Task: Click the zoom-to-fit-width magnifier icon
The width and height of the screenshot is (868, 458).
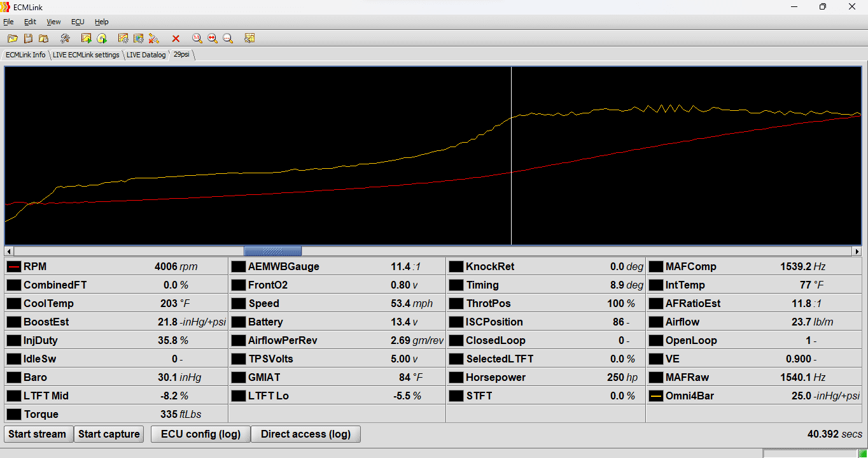Action: click(x=213, y=39)
